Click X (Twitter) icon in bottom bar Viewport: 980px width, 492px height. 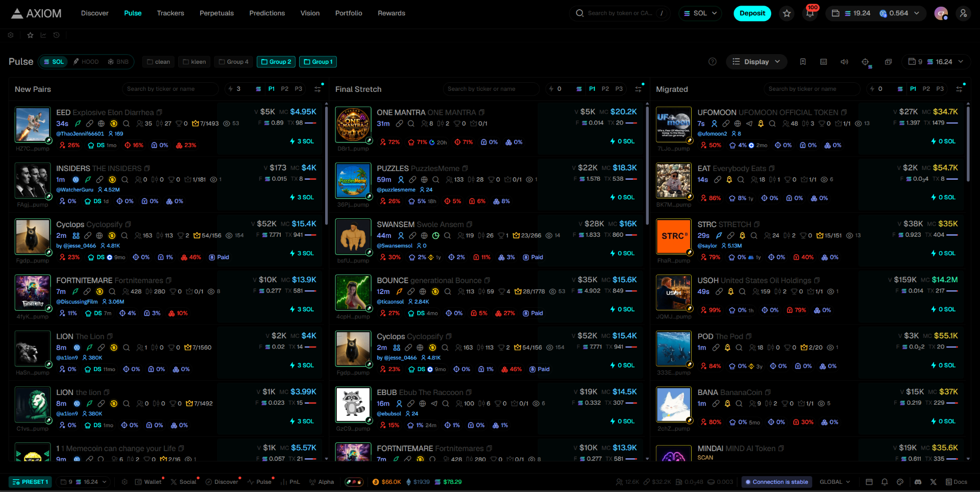[x=934, y=482]
